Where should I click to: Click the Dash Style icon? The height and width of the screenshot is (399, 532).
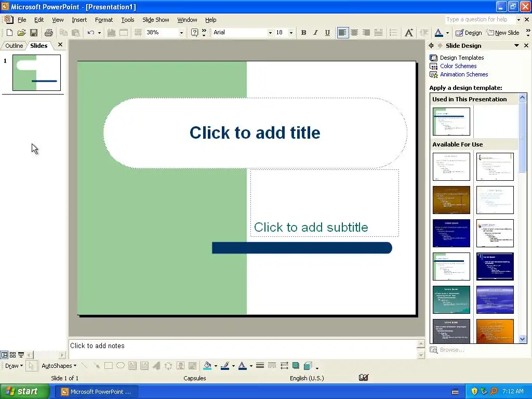[x=272, y=366]
